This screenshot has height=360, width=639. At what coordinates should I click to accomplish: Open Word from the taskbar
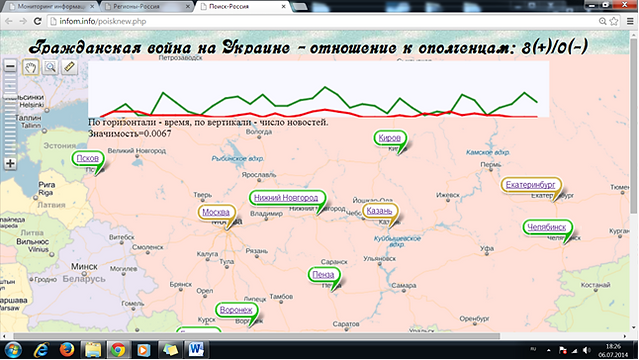tap(196, 350)
